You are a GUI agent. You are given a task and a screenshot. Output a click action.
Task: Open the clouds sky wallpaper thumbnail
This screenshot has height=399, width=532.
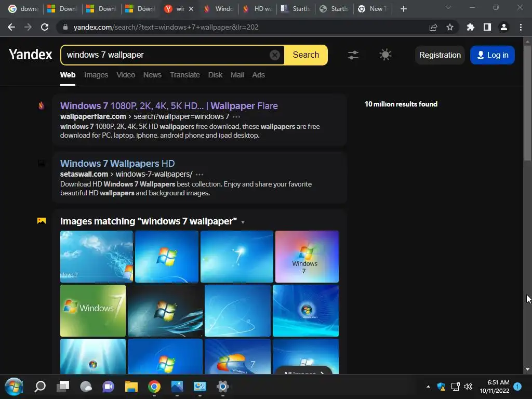click(x=96, y=257)
